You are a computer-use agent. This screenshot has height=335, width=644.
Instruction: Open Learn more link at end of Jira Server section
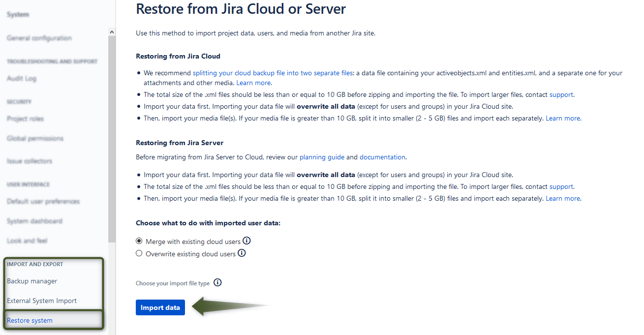pyautogui.click(x=563, y=198)
